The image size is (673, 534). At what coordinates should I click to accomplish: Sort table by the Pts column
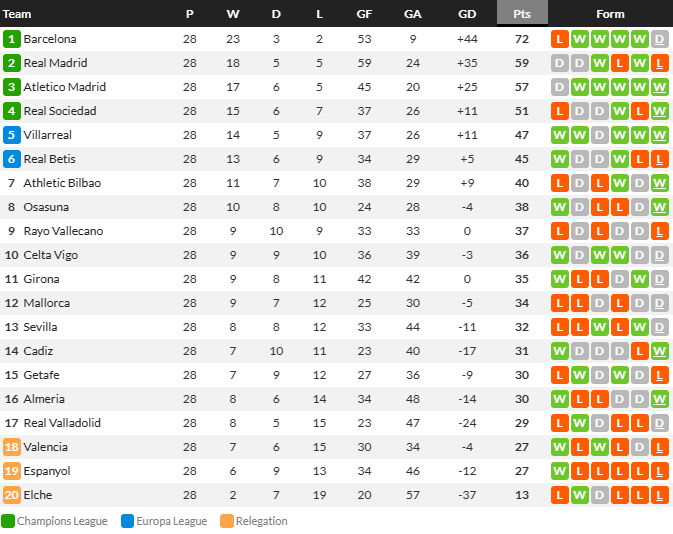coord(522,14)
